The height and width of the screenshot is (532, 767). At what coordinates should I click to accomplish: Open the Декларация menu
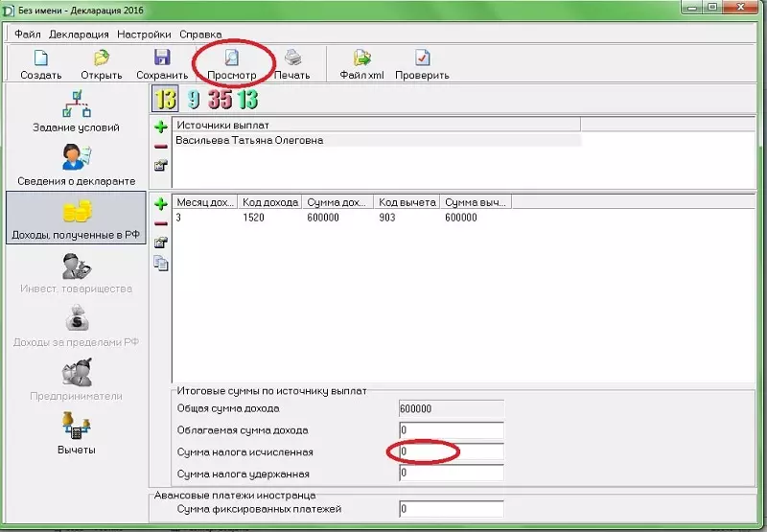click(x=79, y=35)
